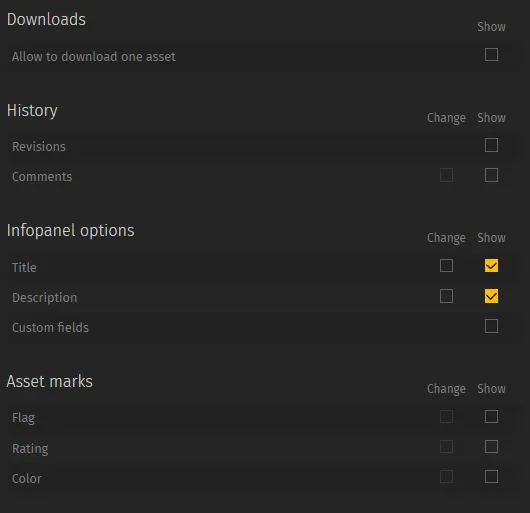Tick the Change checkbox for Comments

[x=446, y=175]
